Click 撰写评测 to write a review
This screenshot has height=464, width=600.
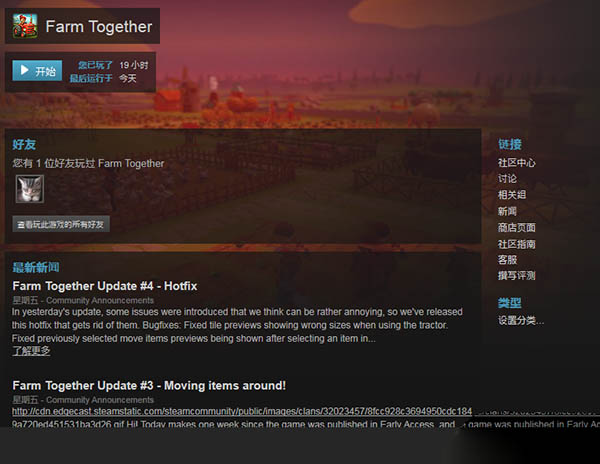pos(517,275)
